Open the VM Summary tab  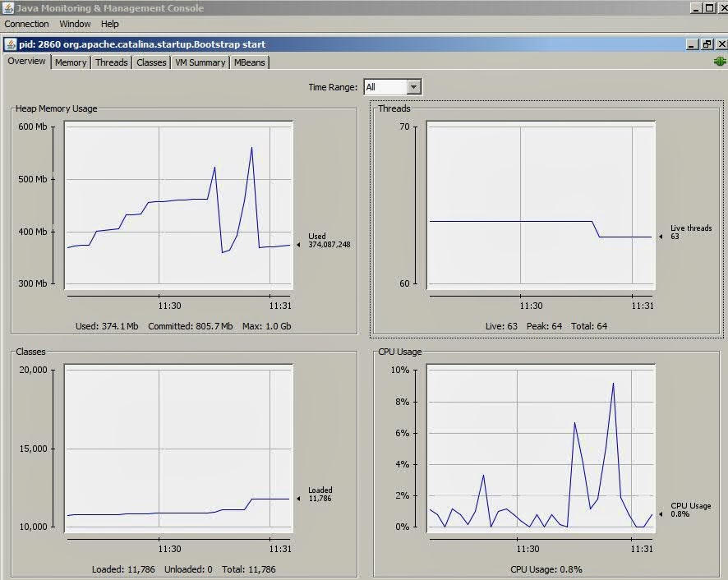[200, 62]
